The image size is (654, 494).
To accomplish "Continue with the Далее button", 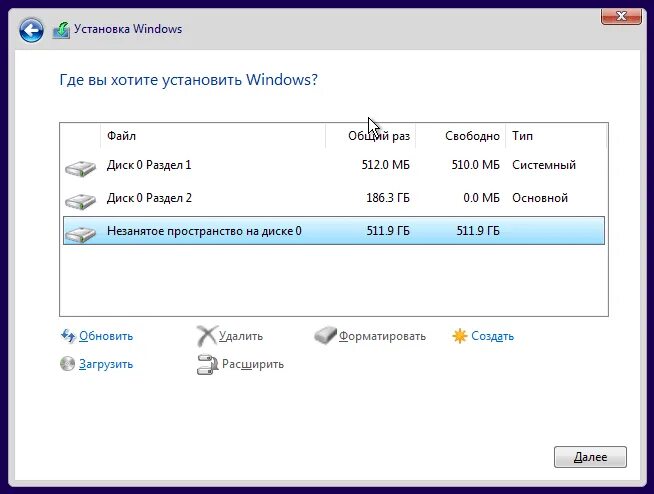I will [x=590, y=457].
